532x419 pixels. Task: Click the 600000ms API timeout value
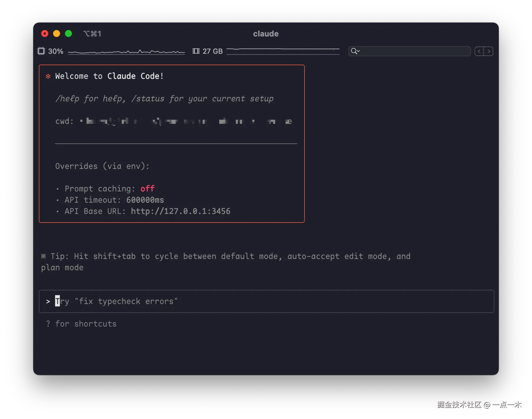coord(145,200)
